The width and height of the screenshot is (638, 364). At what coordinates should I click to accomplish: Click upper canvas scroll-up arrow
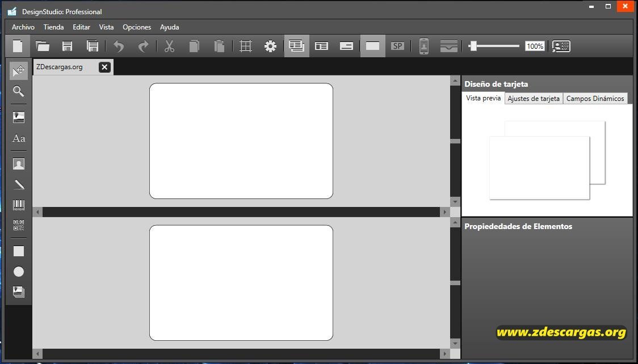(x=455, y=81)
